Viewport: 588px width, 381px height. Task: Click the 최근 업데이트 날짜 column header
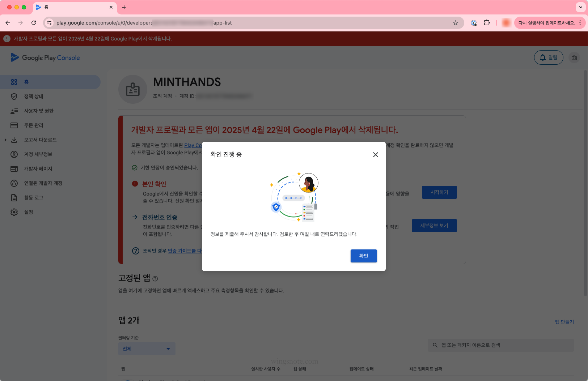tap(426, 369)
